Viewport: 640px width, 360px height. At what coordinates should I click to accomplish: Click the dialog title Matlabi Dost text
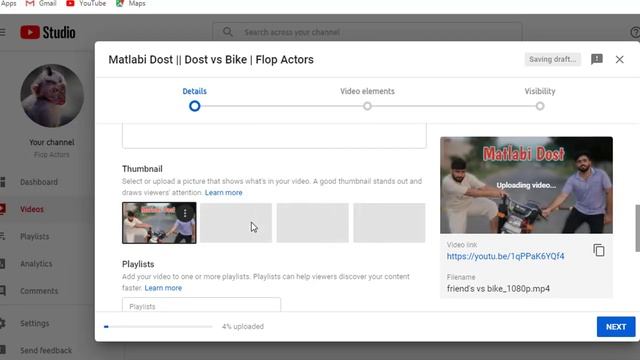pyautogui.click(x=211, y=60)
